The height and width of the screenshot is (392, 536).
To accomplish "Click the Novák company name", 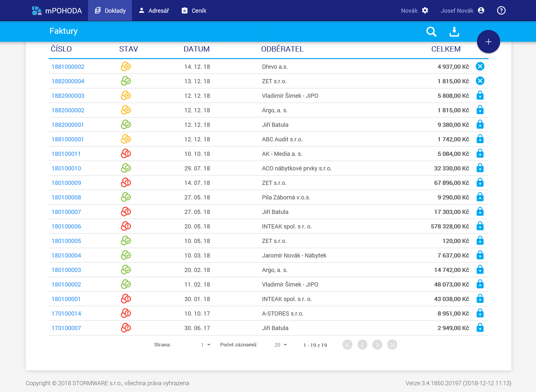I will [409, 11].
